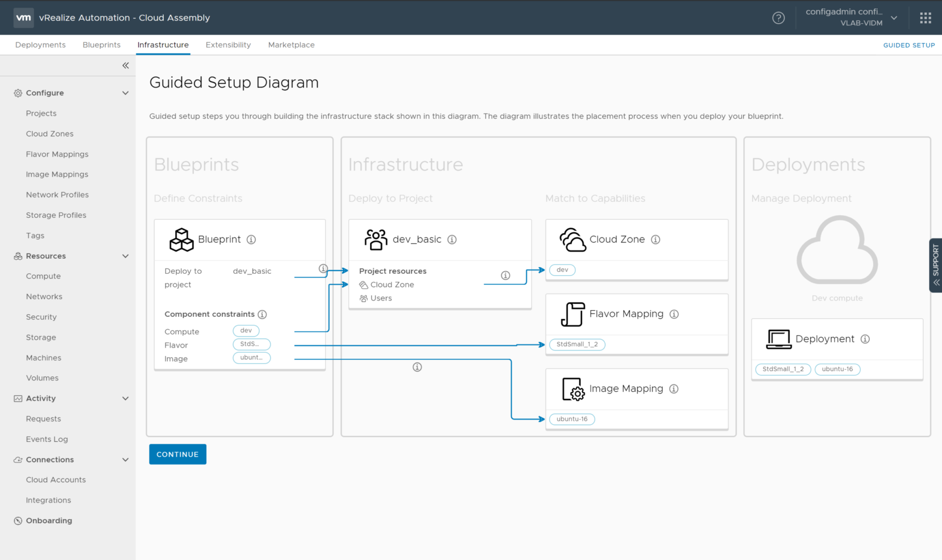This screenshot has width=942, height=560.
Task: Open Flavor Mappings in the sidebar
Action: point(57,155)
